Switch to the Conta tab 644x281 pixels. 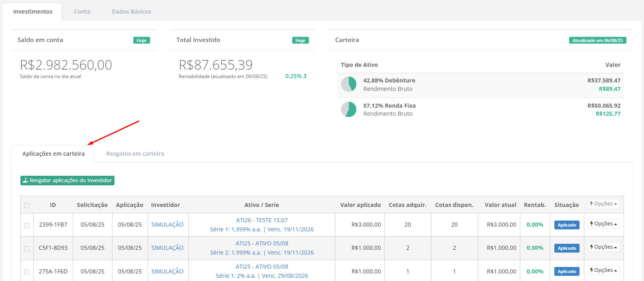pyautogui.click(x=82, y=12)
